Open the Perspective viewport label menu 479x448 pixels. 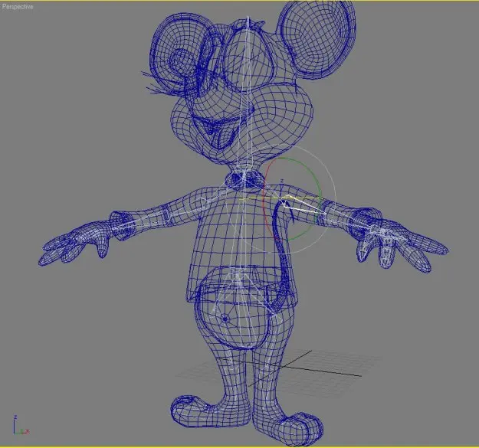click(x=18, y=7)
